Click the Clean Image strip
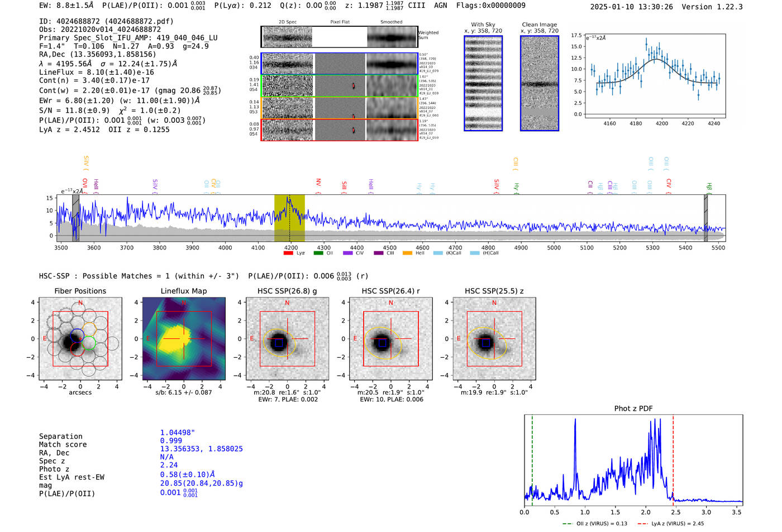782x532 pixels. (540, 83)
